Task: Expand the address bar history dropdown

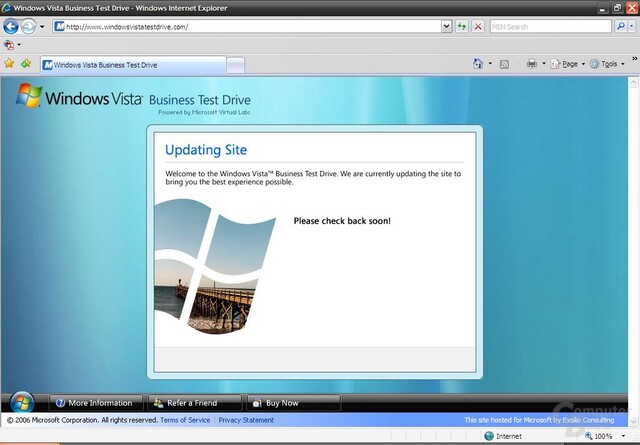Action: coord(447,27)
